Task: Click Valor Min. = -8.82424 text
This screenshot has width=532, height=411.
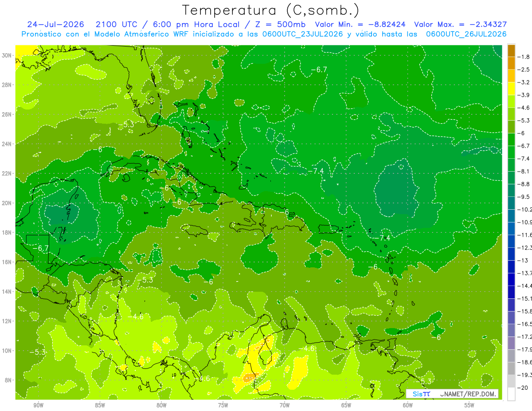Action: pos(360,24)
